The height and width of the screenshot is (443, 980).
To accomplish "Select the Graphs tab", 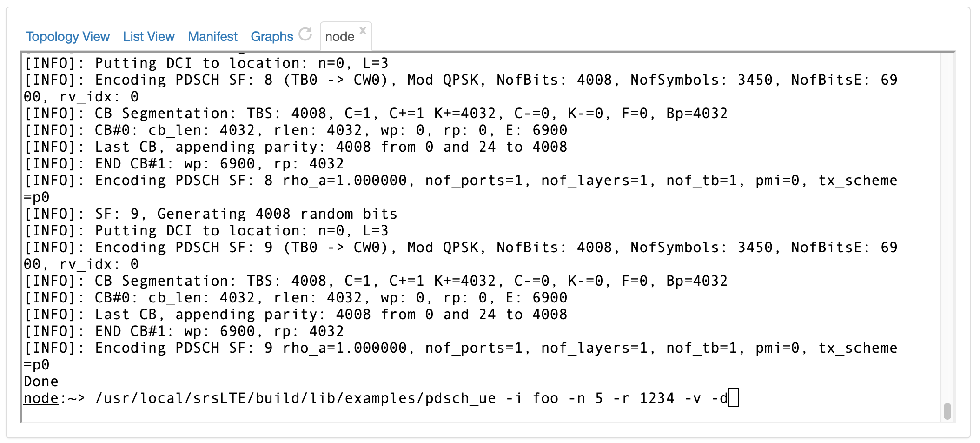I will coord(272,36).
